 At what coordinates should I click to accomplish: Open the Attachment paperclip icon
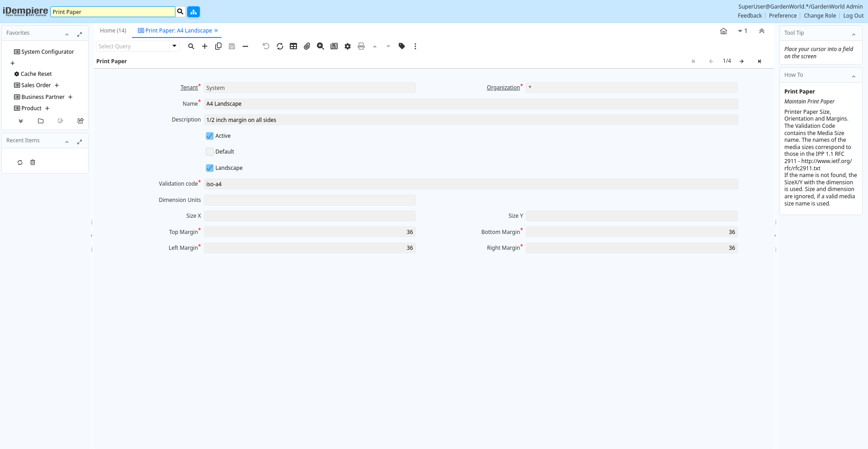307,46
